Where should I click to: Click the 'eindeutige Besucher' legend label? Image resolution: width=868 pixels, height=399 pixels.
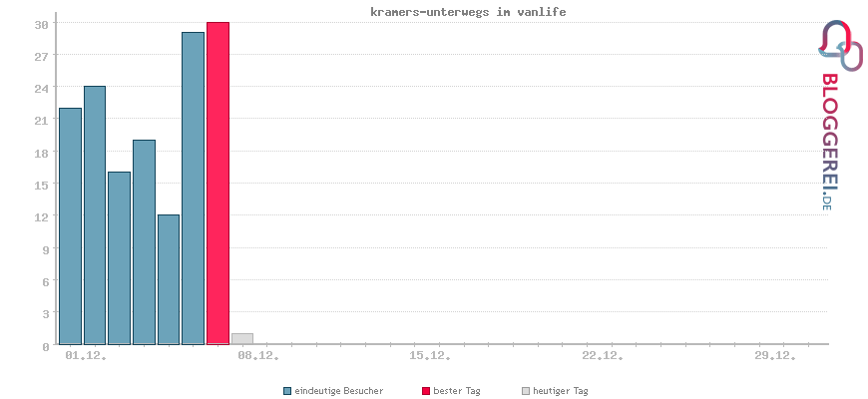(x=339, y=391)
